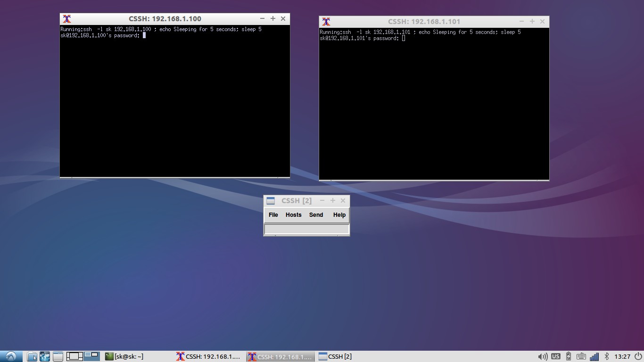The width and height of the screenshot is (644, 362).
Task: Maximize the CSSH: 192.168.1.101 window
Action: pos(532,22)
